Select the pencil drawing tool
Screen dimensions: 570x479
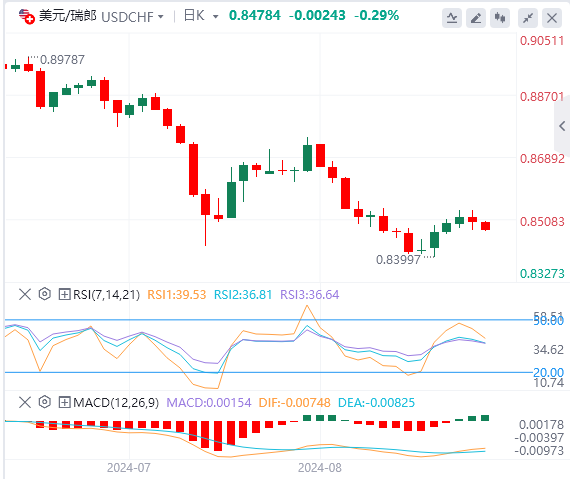(x=476, y=17)
